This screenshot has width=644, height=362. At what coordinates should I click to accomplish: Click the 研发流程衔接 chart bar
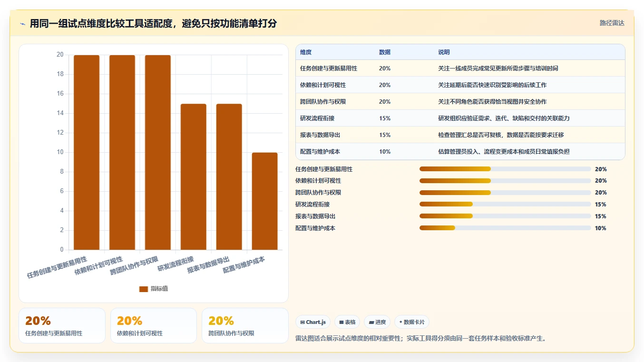click(x=194, y=176)
